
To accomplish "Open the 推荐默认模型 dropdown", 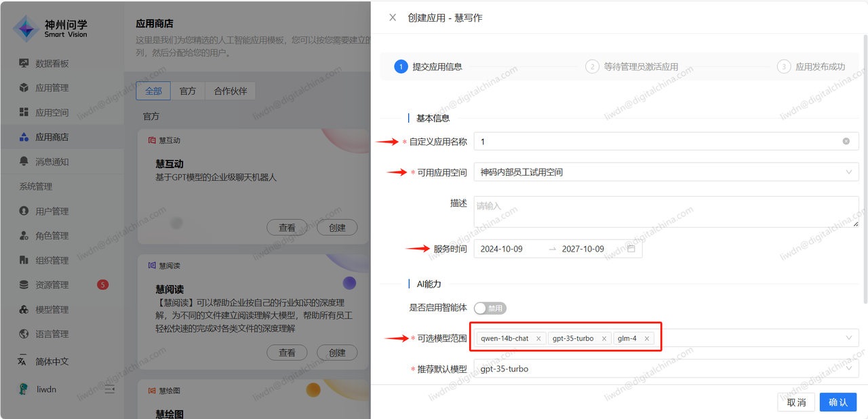I will tap(848, 369).
